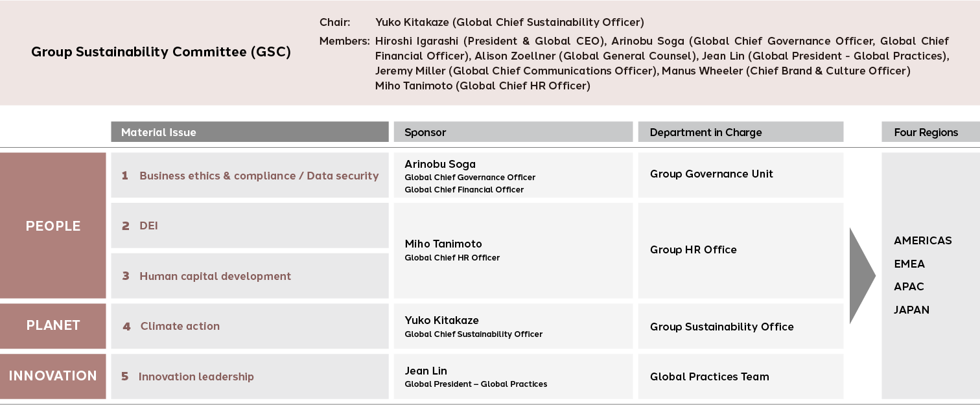Screen dimensions: 980x405
Task: Click the Four Regions header
Action: tap(931, 132)
